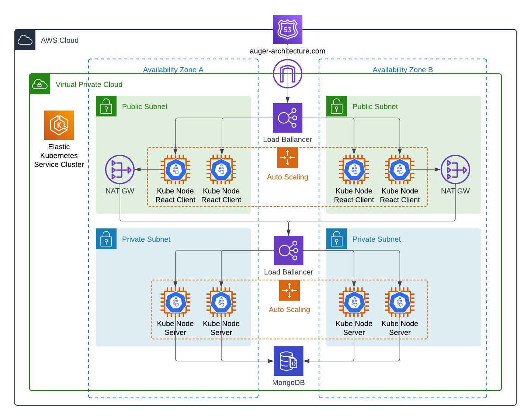Select Zone A Public Subnet lock icon
The height and width of the screenshot is (420, 531).
pyautogui.click(x=106, y=106)
